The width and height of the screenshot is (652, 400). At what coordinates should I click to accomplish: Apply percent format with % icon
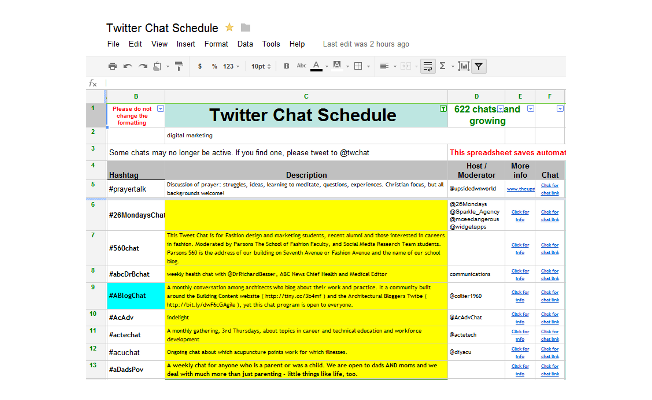click(x=214, y=66)
